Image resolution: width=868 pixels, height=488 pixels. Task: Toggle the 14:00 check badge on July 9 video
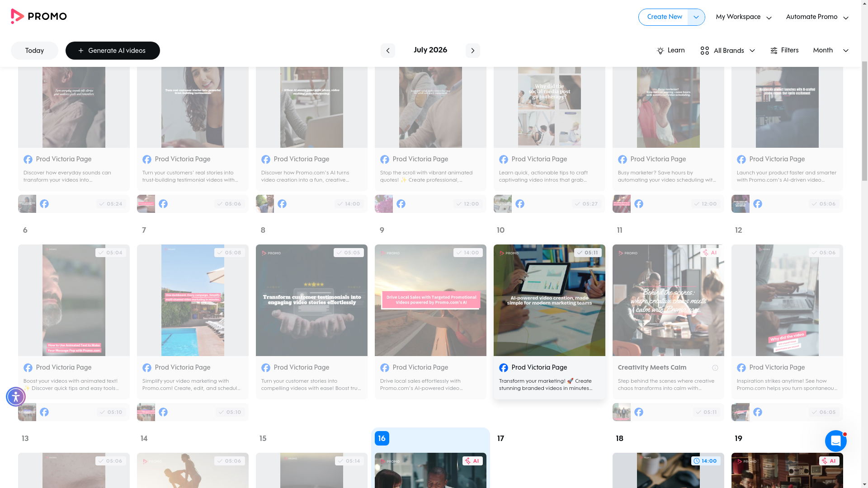[468, 253]
